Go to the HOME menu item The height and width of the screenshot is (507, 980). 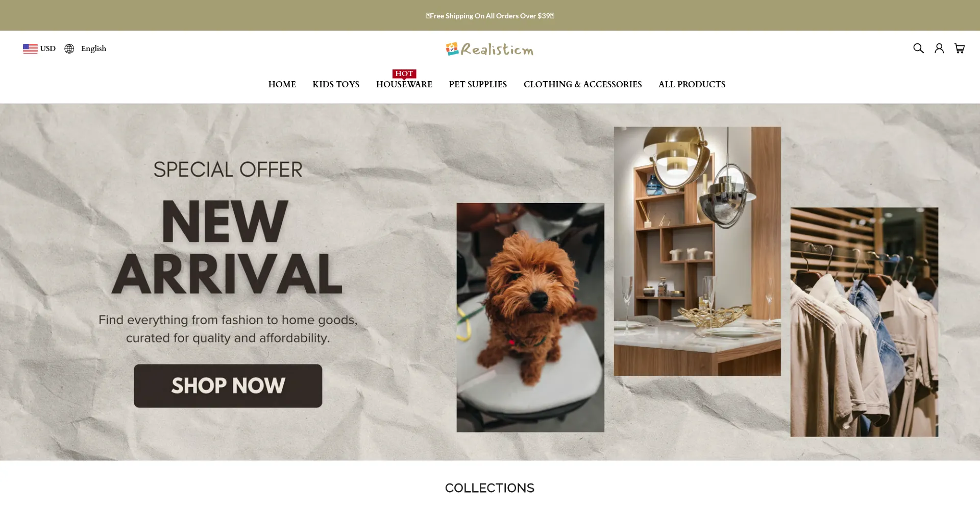click(282, 84)
